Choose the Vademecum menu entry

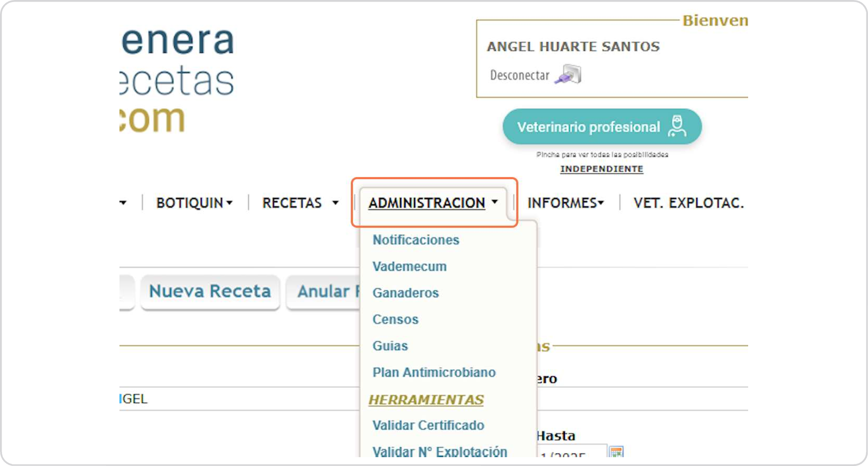(x=409, y=267)
